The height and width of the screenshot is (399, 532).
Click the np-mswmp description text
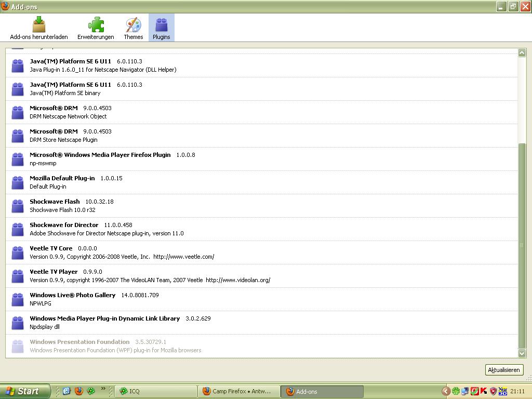point(43,164)
